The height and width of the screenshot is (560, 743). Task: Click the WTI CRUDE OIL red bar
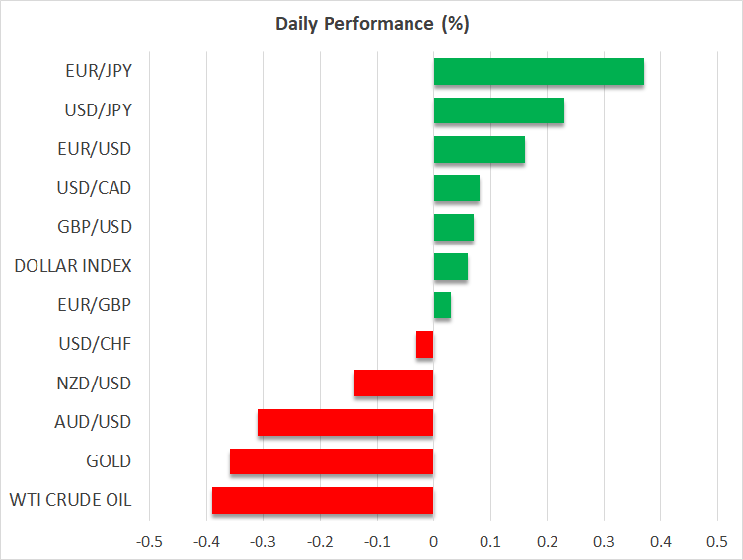click(323, 500)
